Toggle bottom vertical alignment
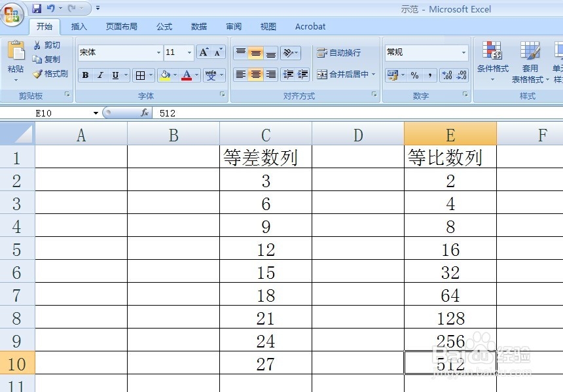 [x=271, y=53]
